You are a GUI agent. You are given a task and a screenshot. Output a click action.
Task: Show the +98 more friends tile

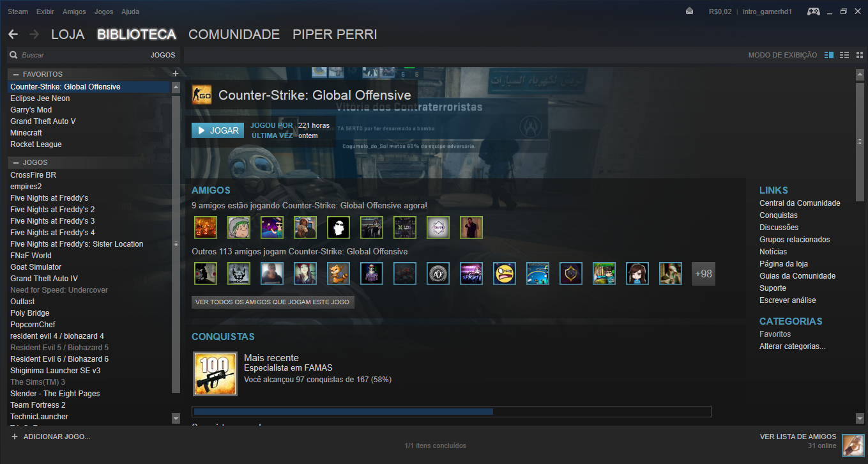pyautogui.click(x=703, y=274)
